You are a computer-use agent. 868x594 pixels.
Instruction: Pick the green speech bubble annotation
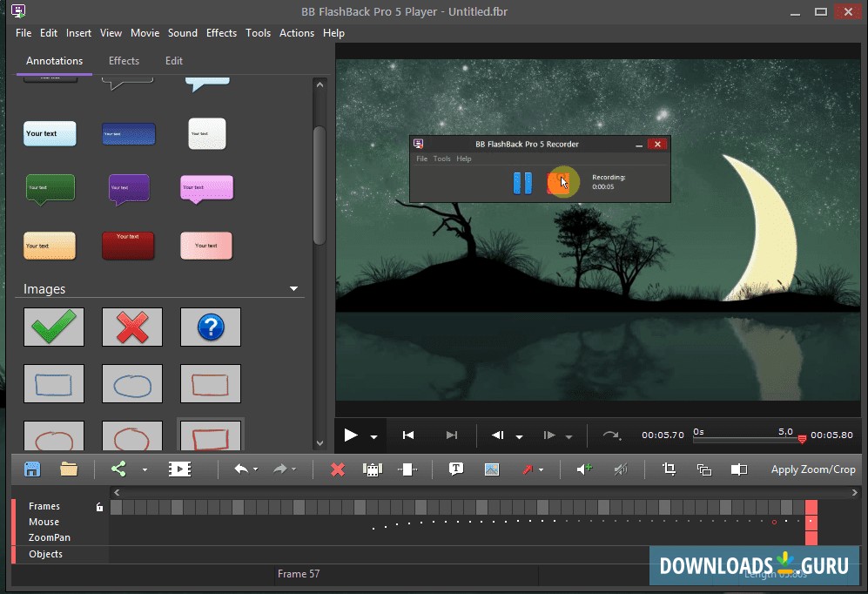pos(50,189)
